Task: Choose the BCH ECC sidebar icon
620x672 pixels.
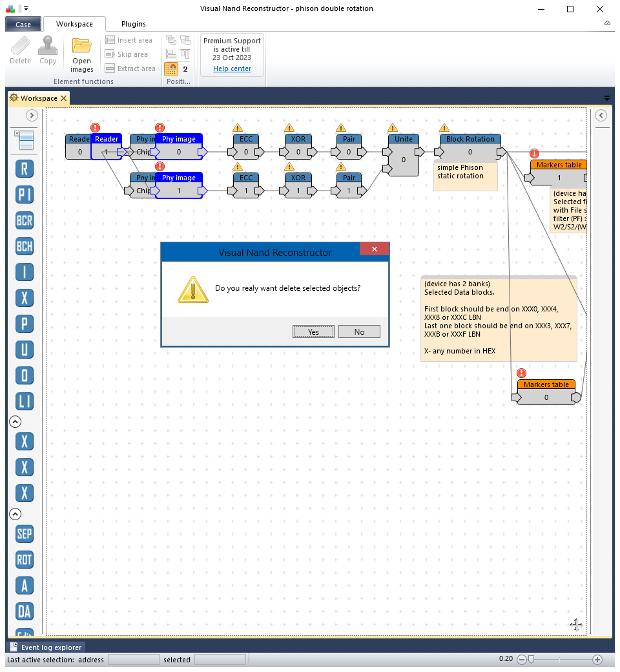Action: 25,246
